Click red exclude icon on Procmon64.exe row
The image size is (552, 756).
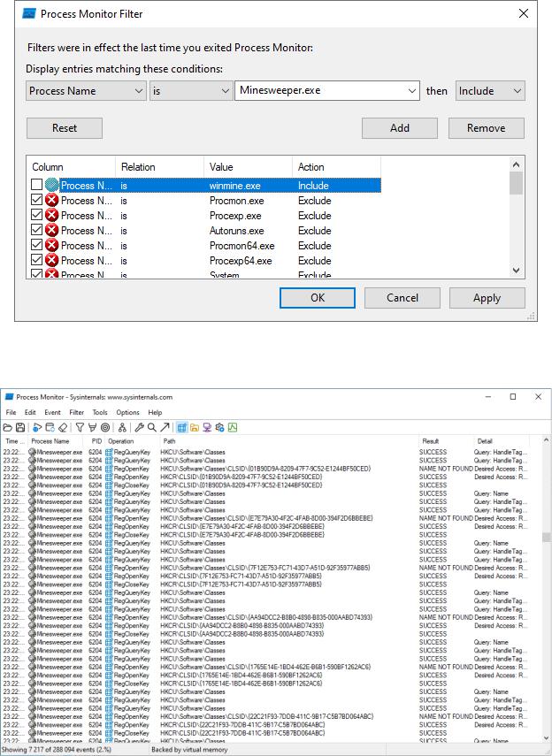pyautogui.click(x=51, y=245)
